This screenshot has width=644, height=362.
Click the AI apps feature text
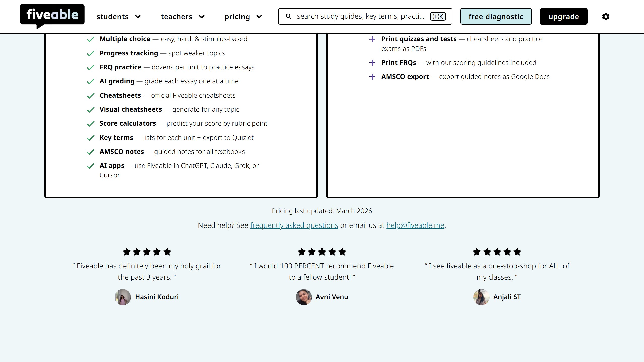click(179, 170)
